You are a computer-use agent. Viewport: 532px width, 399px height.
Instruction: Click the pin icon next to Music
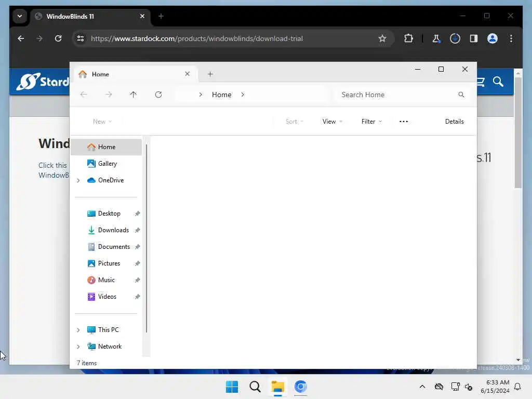pos(137,280)
